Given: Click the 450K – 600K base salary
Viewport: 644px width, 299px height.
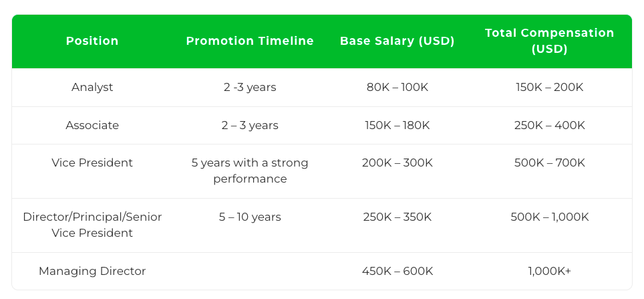Looking at the screenshot, I should pyautogui.click(x=397, y=271).
